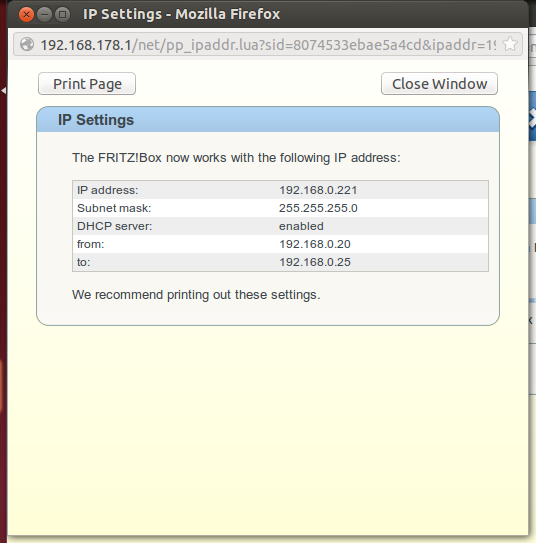Click the Subnet mask label

click(114, 208)
